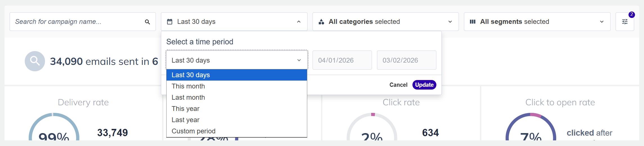Open the filter settings sliders icon
644x146 pixels.
[625, 22]
